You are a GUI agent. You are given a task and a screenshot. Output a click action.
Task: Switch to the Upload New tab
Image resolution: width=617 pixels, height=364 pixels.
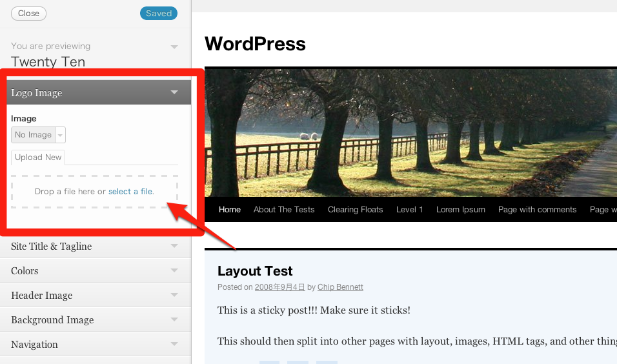38,157
